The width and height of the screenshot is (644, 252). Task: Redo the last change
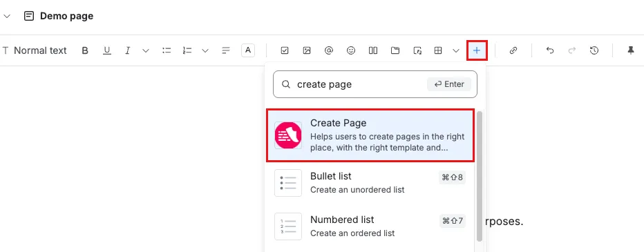[x=572, y=50]
